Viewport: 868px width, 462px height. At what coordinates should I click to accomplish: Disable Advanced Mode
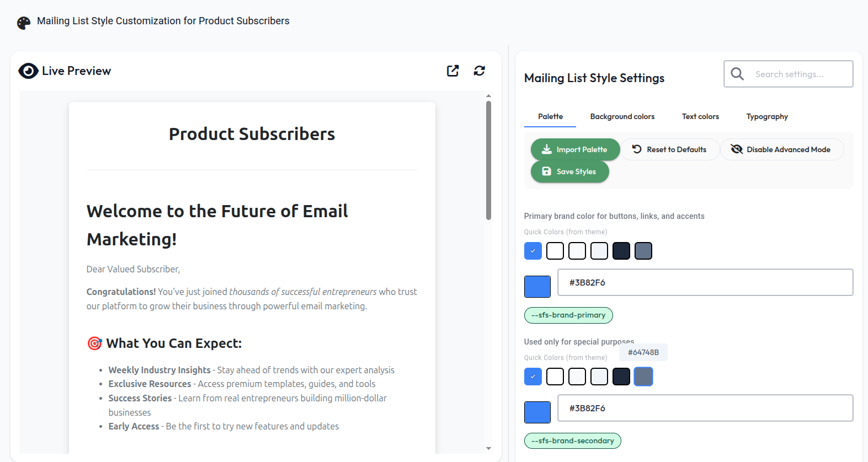[782, 149]
